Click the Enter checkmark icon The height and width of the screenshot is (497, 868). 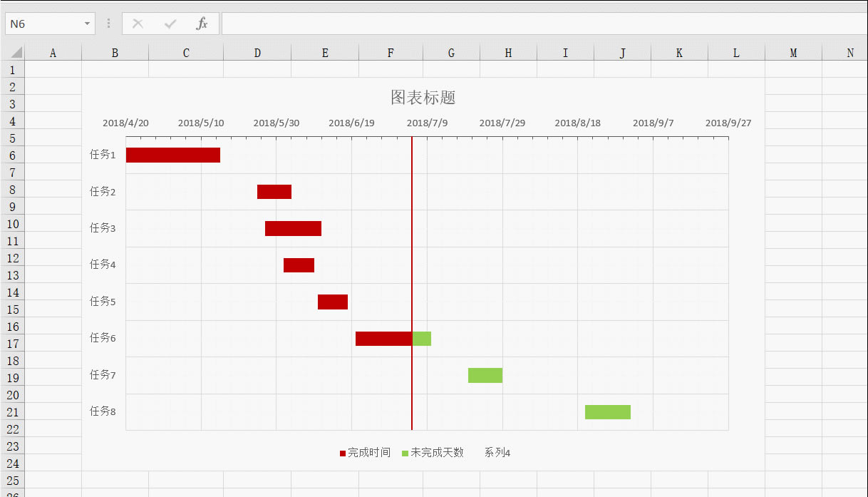(170, 24)
